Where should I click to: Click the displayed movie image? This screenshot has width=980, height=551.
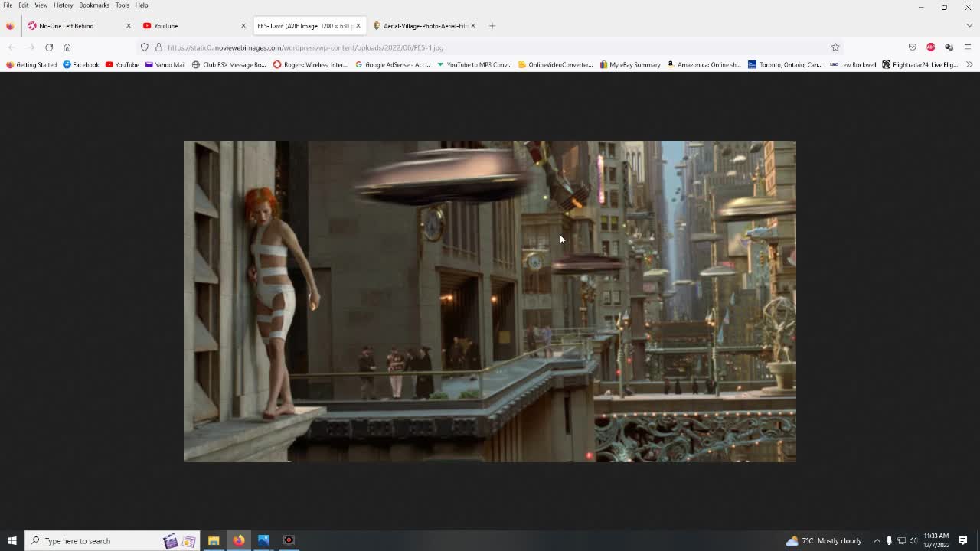[490, 301]
